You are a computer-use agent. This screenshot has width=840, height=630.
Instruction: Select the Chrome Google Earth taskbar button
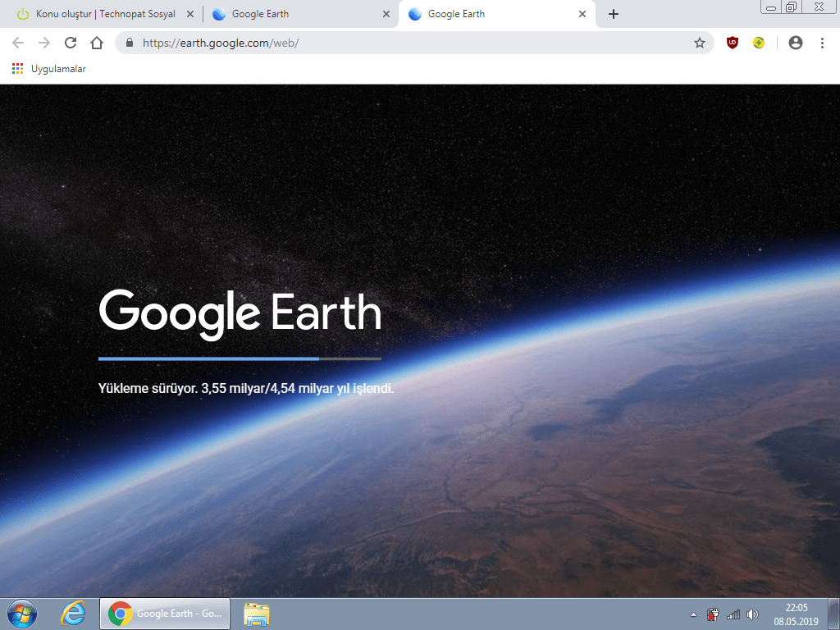(165, 614)
